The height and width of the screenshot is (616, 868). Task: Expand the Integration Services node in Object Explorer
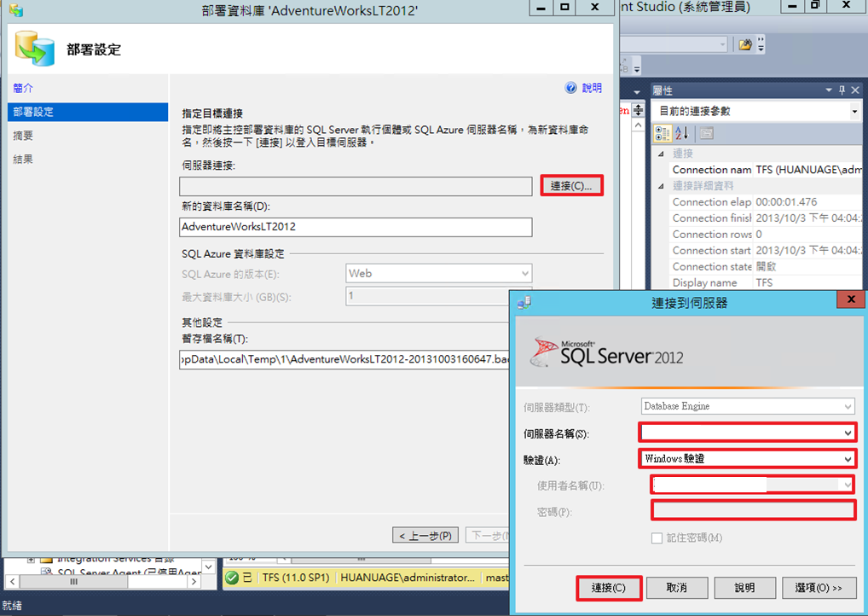tap(31, 559)
